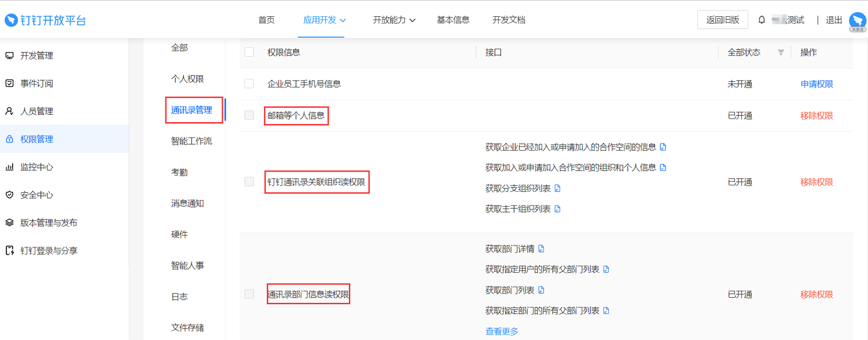Image resolution: width=868 pixels, height=340 pixels.
Task: Click the DingTalk platform logo
Action: pyautogui.click(x=45, y=20)
